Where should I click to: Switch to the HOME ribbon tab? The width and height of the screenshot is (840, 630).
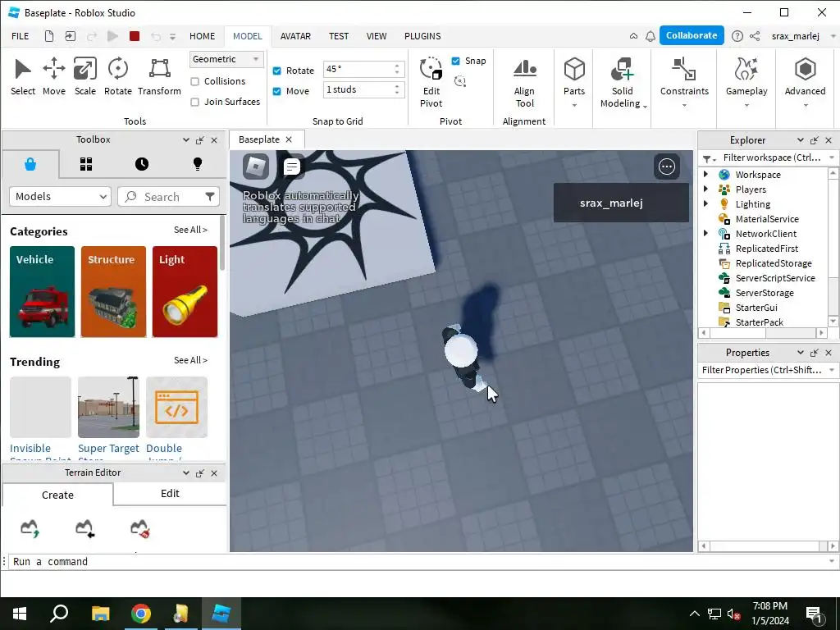[x=202, y=36]
